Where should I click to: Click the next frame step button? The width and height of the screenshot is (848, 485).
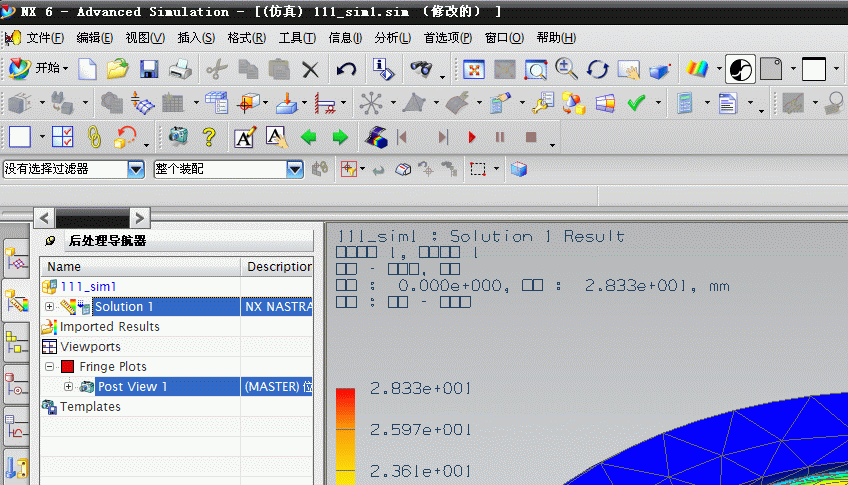coord(443,137)
